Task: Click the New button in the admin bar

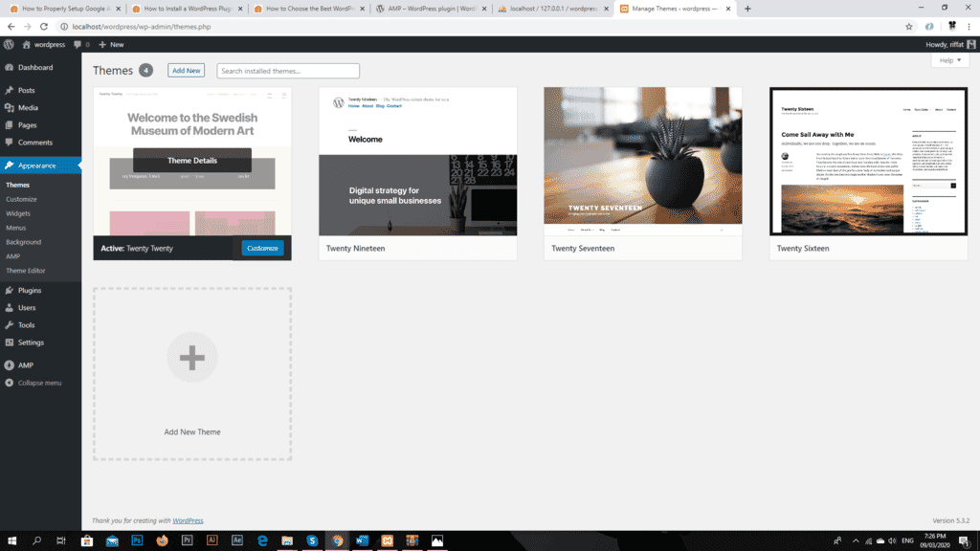Action: click(111, 44)
